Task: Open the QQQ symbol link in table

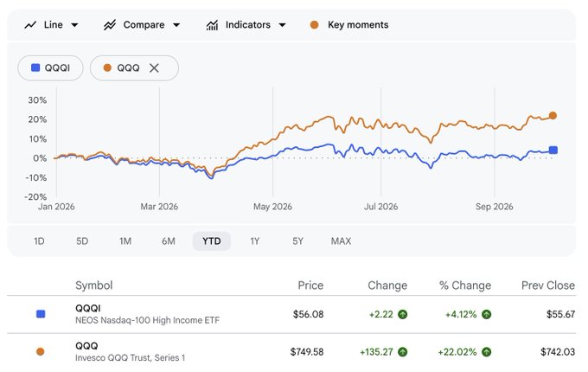Action: (86, 346)
